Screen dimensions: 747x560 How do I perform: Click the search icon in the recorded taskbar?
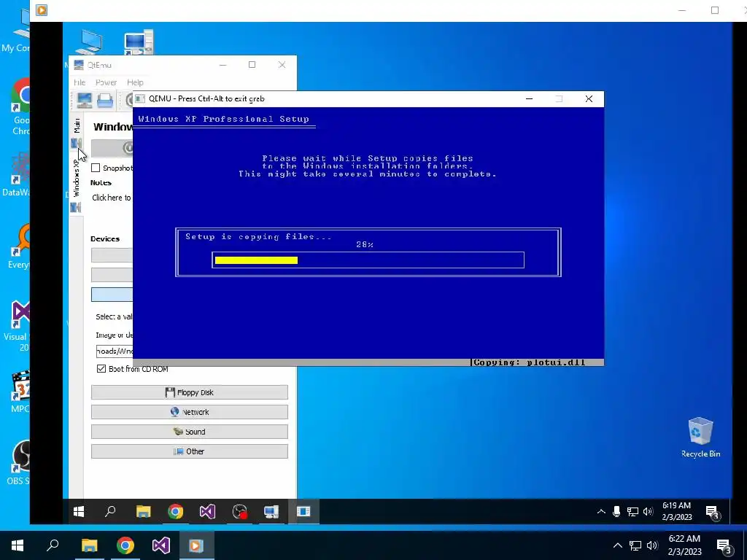110,511
